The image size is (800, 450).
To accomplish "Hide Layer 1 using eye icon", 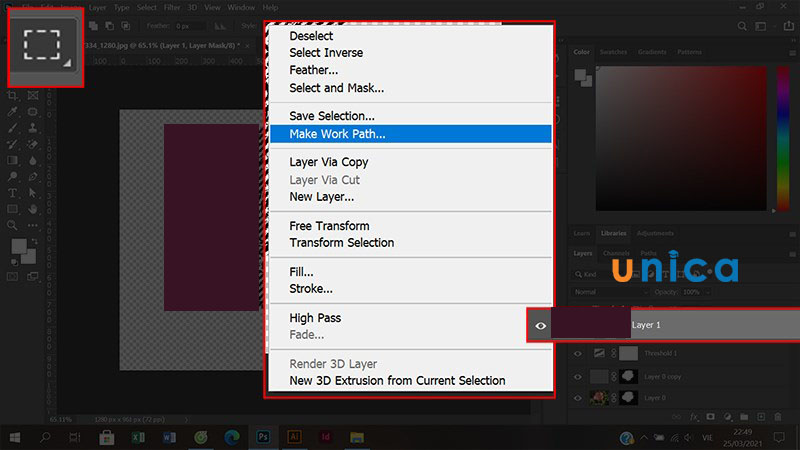I will [541, 326].
